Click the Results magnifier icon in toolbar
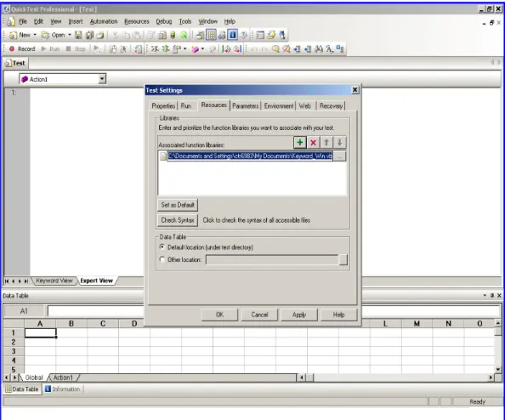Screen dimensions: 505x420 coord(184,35)
